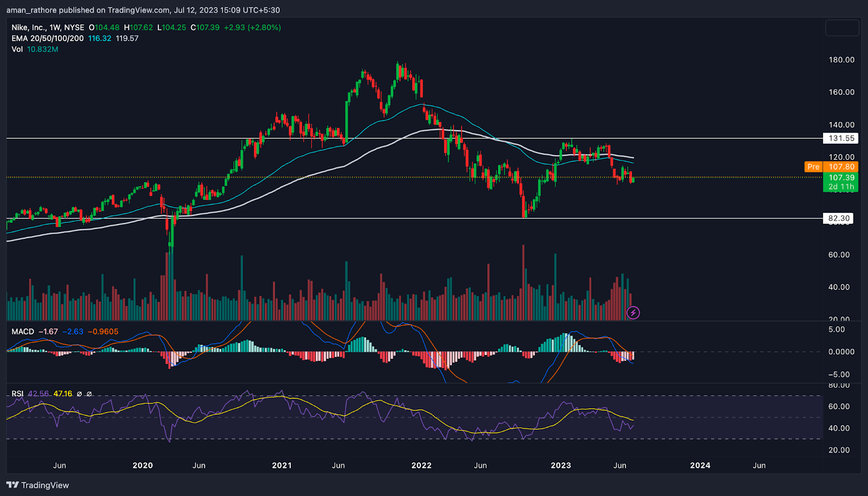Click the RSI value 47.16
The height and width of the screenshot is (496, 868).
tap(63, 394)
